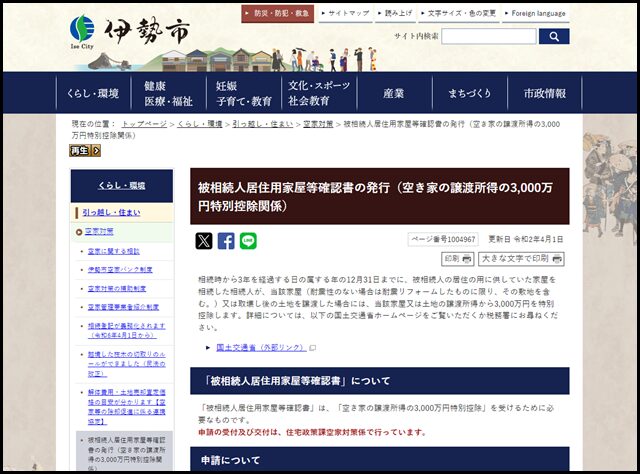The image size is (640, 474).
Task: Click red 申請の受付及び交付は notice text
Action: click(x=312, y=432)
